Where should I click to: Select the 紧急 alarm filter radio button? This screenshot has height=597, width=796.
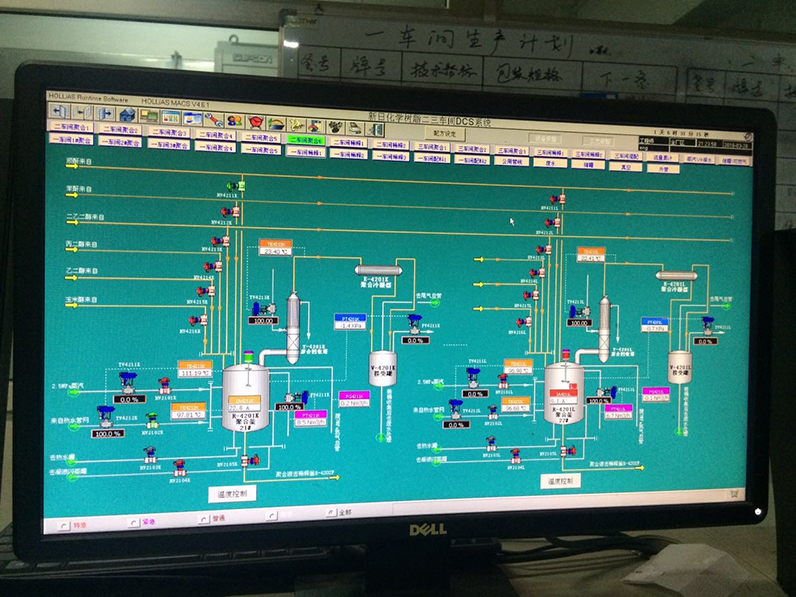pos(134,522)
